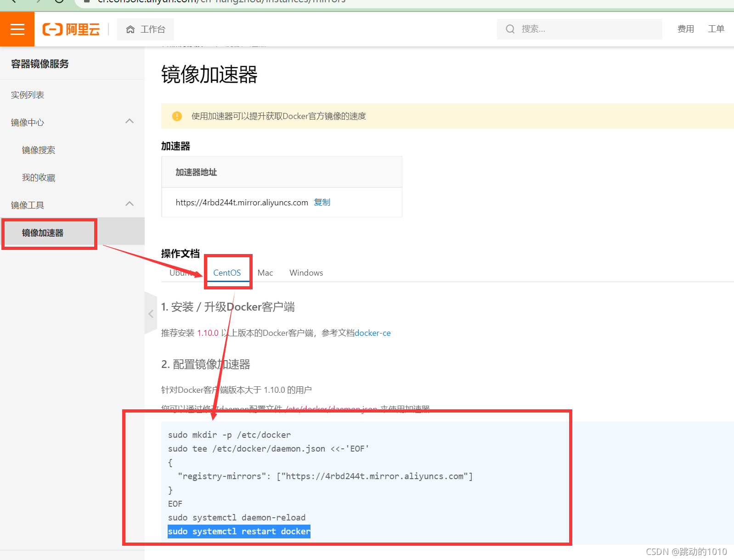Click the search box at the top

(579, 29)
